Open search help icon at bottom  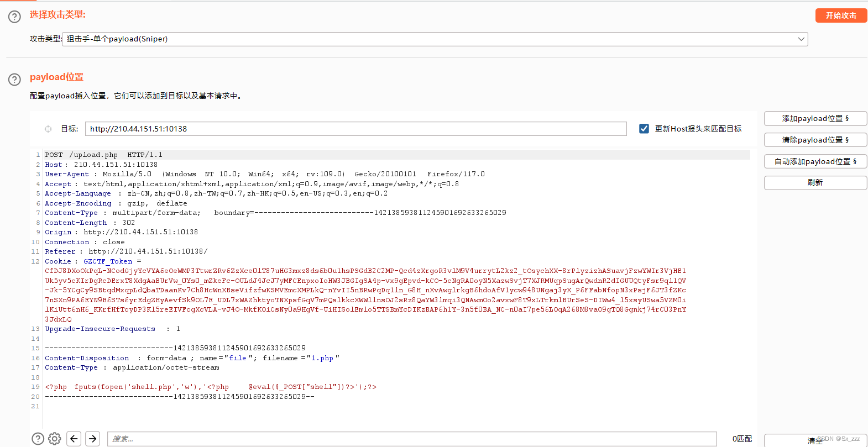pos(38,439)
